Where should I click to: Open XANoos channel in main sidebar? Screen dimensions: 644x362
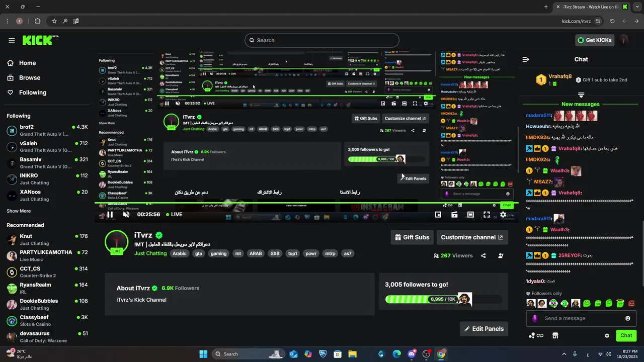pyautogui.click(x=47, y=196)
